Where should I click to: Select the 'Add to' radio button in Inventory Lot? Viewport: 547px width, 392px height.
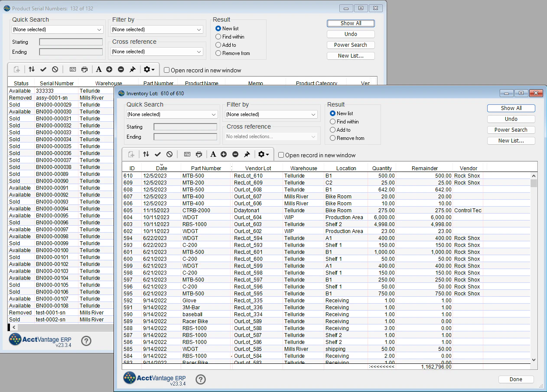[x=333, y=130]
